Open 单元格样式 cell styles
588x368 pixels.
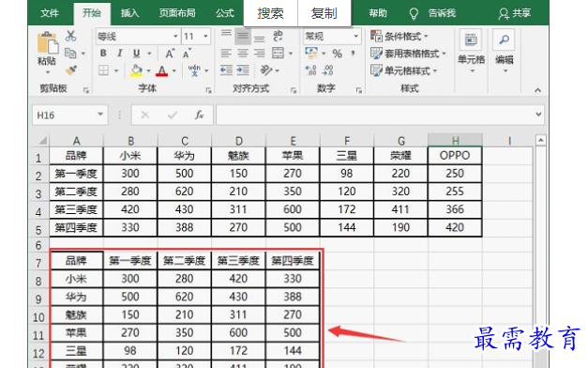click(x=403, y=70)
